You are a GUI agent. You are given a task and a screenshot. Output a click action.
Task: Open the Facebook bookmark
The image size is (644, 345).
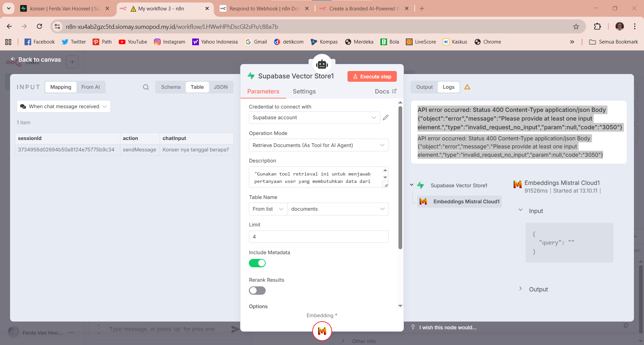tap(40, 42)
